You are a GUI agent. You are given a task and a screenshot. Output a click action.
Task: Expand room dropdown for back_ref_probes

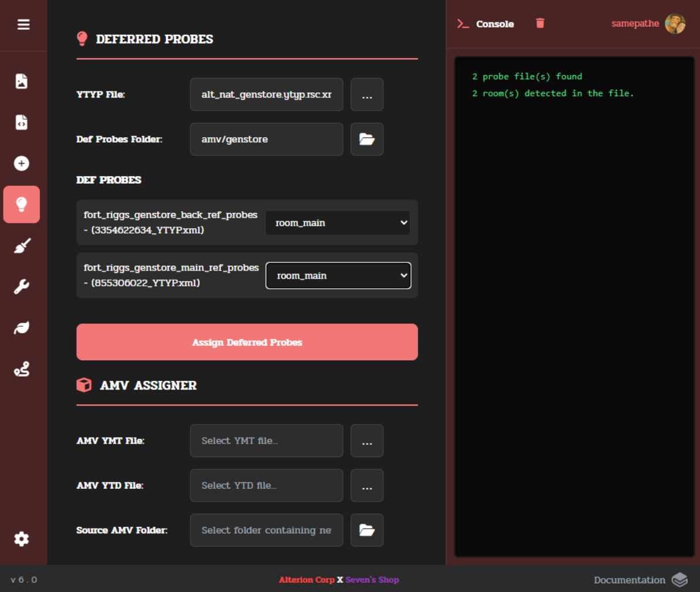click(x=338, y=223)
